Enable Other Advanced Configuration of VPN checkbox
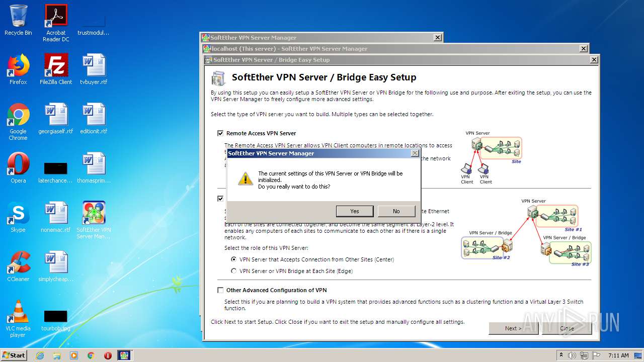The height and width of the screenshot is (362, 644). click(x=220, y=290)
